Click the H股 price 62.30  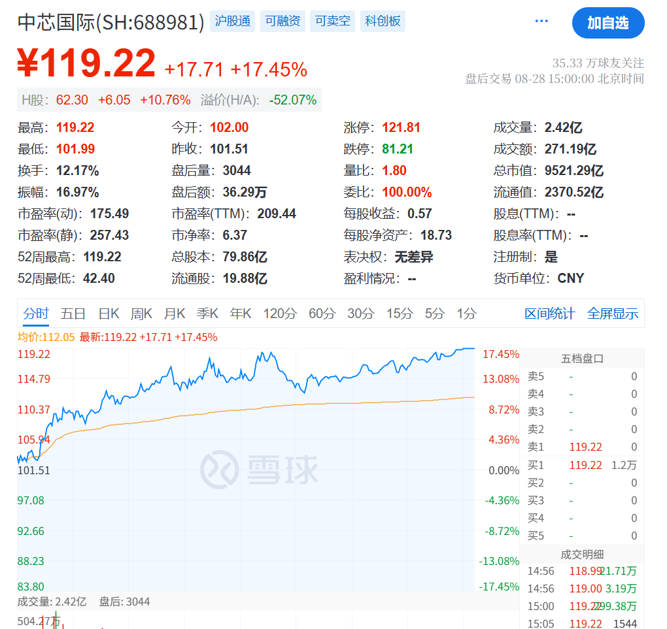click(72, 100)
